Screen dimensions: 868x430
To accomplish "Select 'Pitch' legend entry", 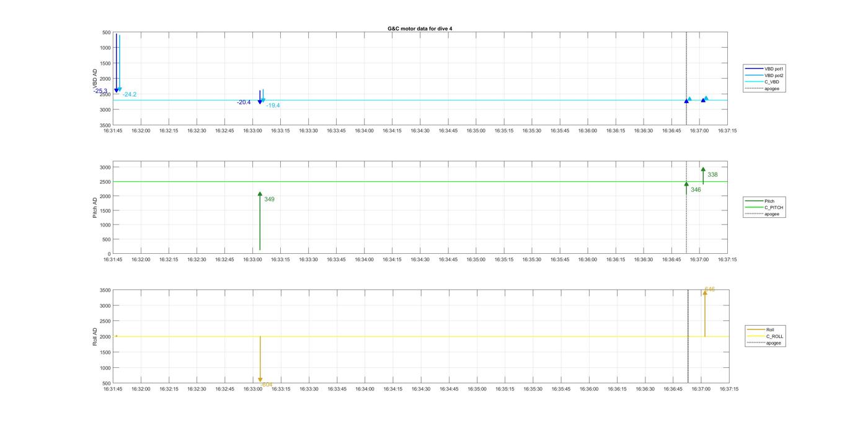I will pos(760,201).
